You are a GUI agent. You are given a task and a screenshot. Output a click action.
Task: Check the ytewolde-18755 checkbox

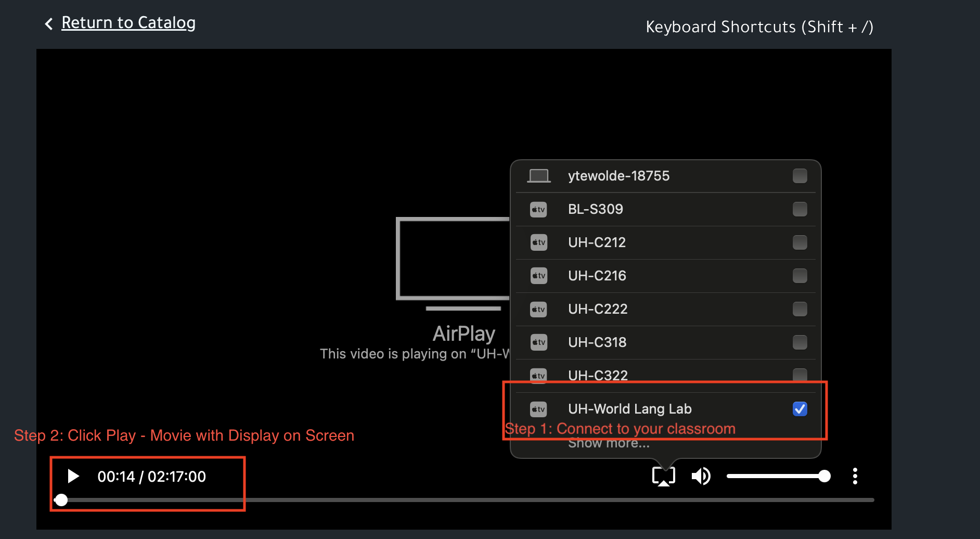click(800, 176)
